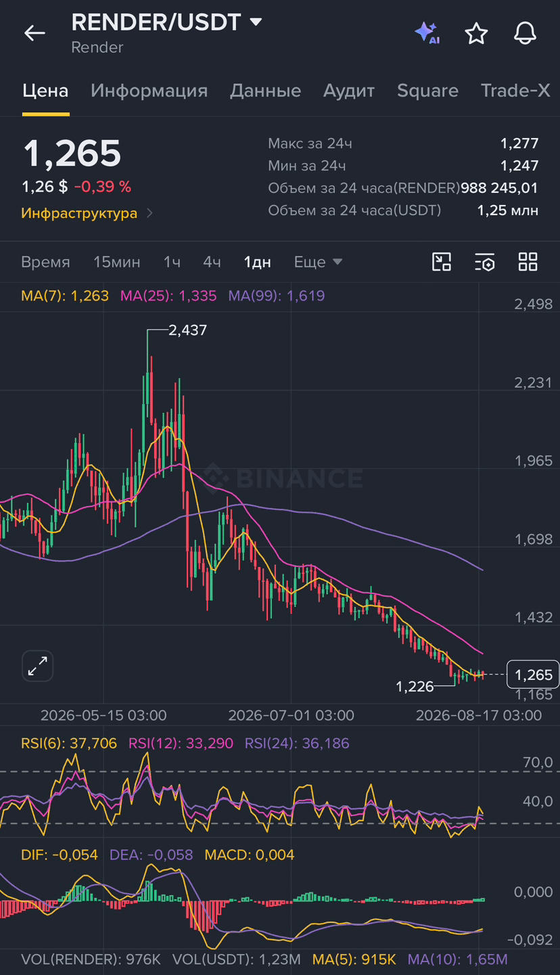Viewport: 560px width, 975px height.
Task: Select the 'Время' chart mode
Action: [45, 262]
